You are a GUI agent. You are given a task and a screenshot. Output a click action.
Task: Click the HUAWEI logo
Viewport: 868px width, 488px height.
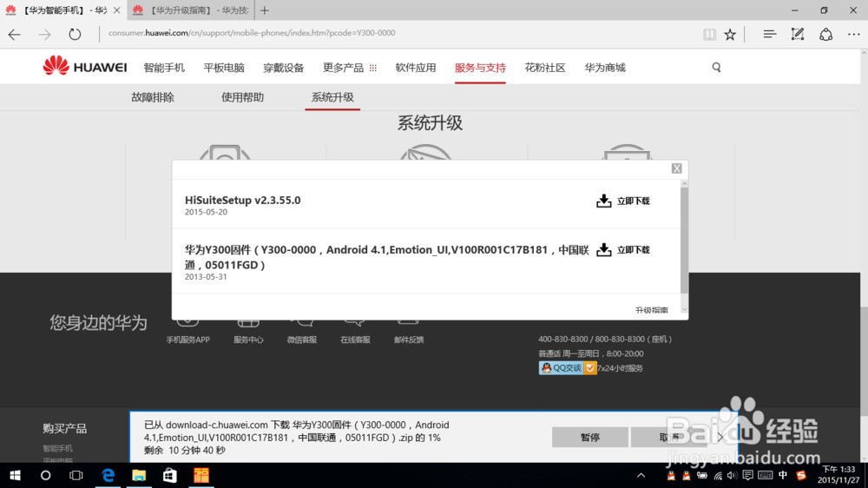pyautogui.click(x=85, y=67)
